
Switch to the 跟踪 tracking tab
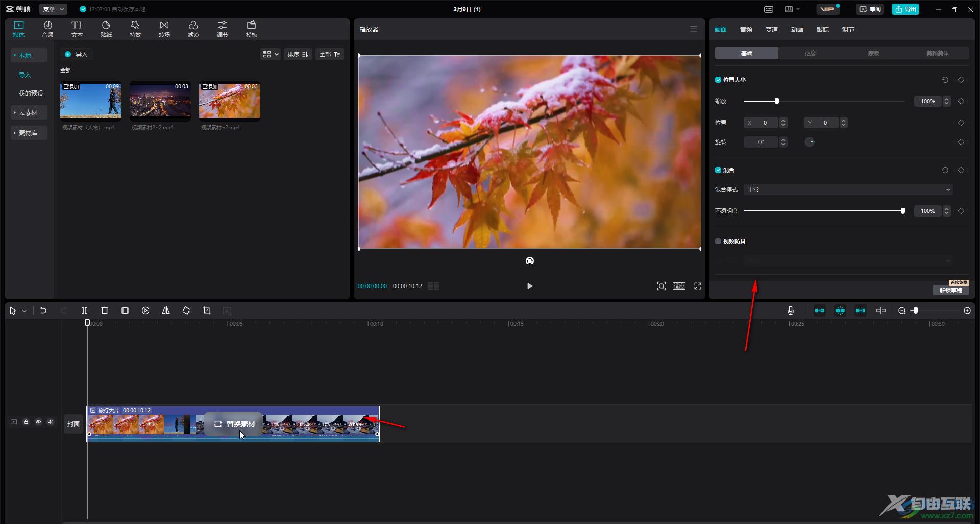point(823,30)
